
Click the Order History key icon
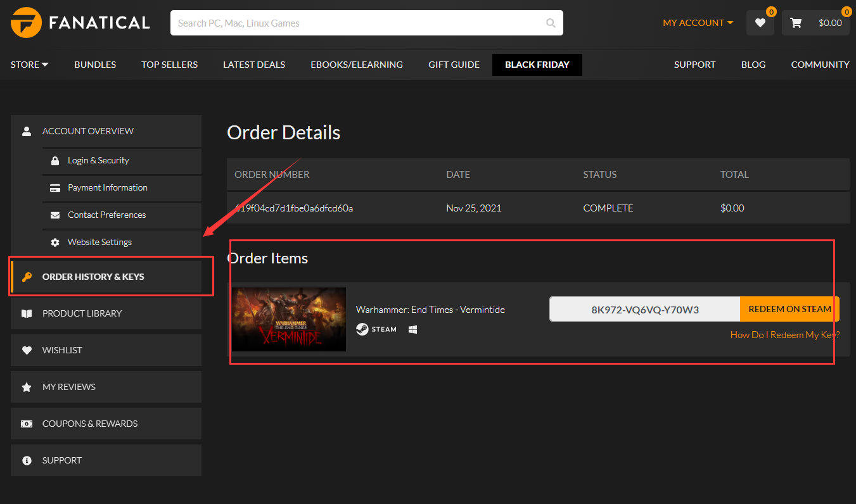point(27,277)
